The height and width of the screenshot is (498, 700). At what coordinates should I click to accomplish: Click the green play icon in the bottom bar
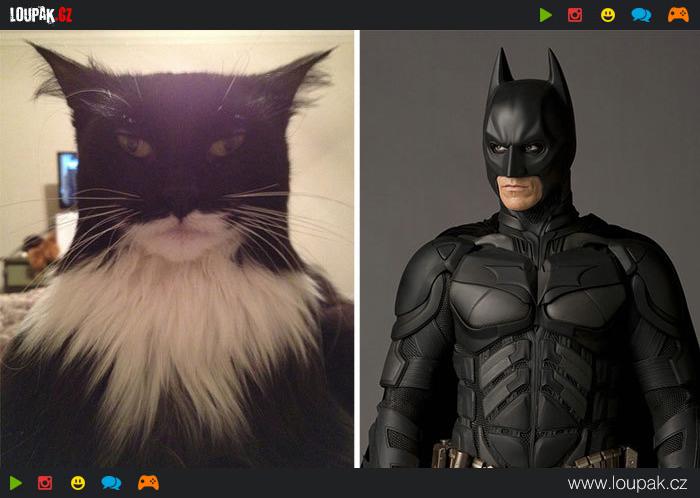click(x=15, y=483)
